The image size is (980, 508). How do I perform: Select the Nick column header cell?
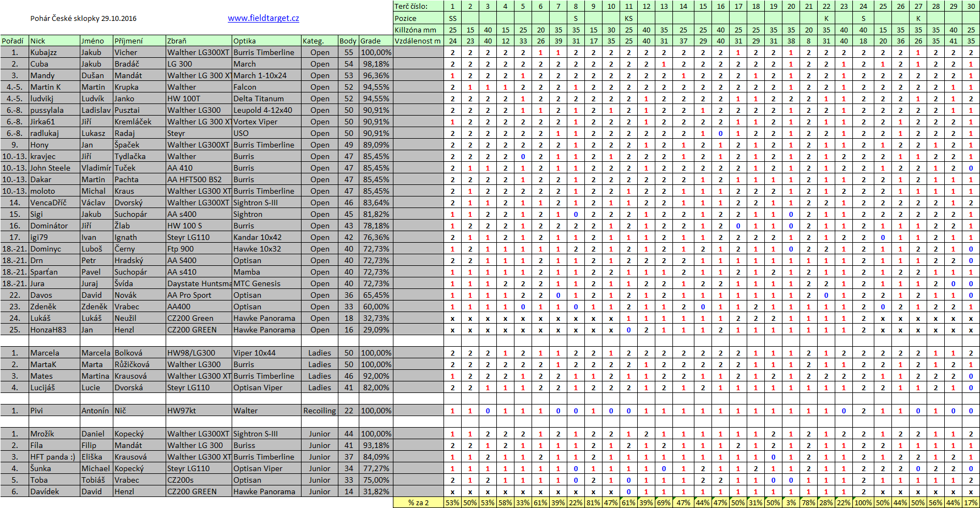click(x=53, y=41)
